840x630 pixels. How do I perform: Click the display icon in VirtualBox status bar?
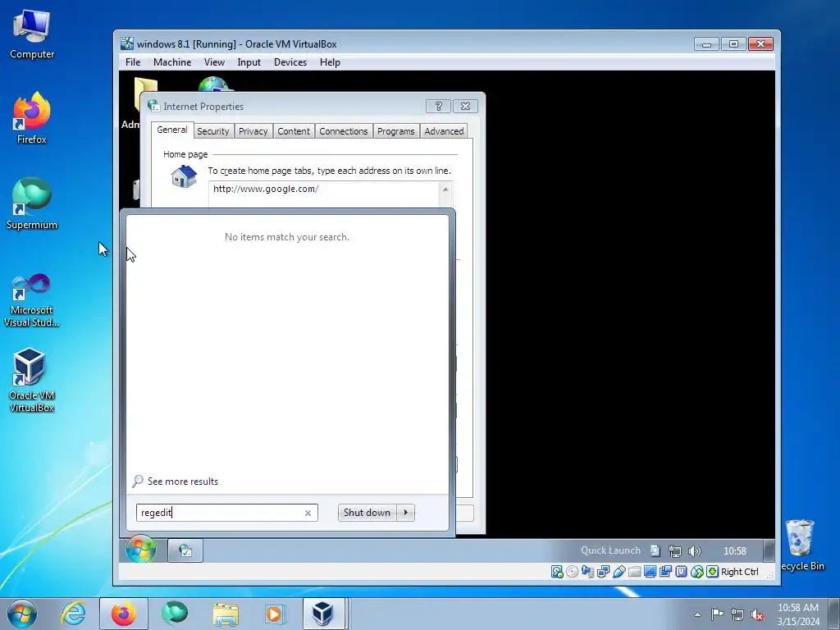pyautogui.click(x=650, y=572)
